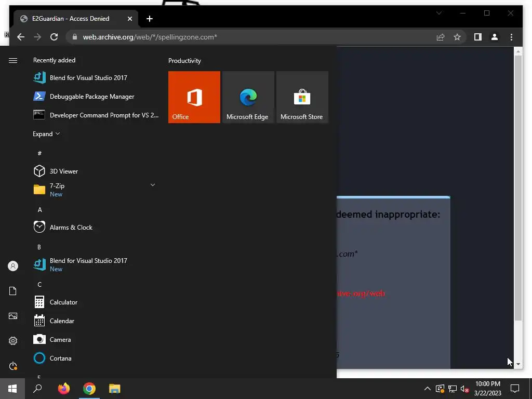The width and height of the screenshot is (532, 399).
Task: Open Settings gear in Start sidebar
Action: tap(13, 341)
